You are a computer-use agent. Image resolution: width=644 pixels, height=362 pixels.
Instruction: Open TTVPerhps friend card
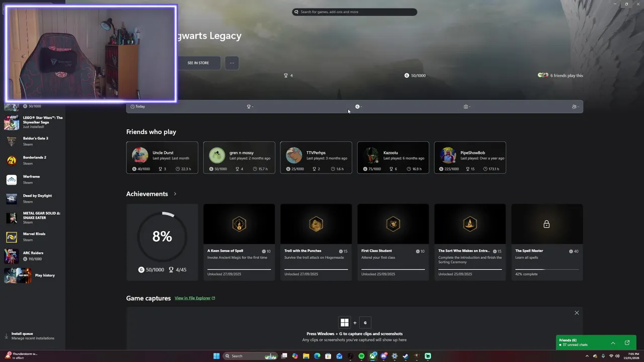point(316,157)
